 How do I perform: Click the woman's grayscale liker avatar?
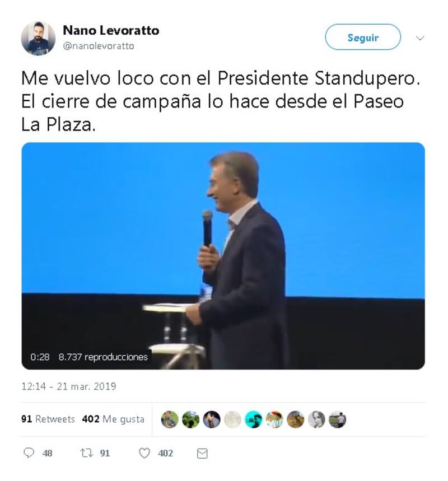click(316, 419)
